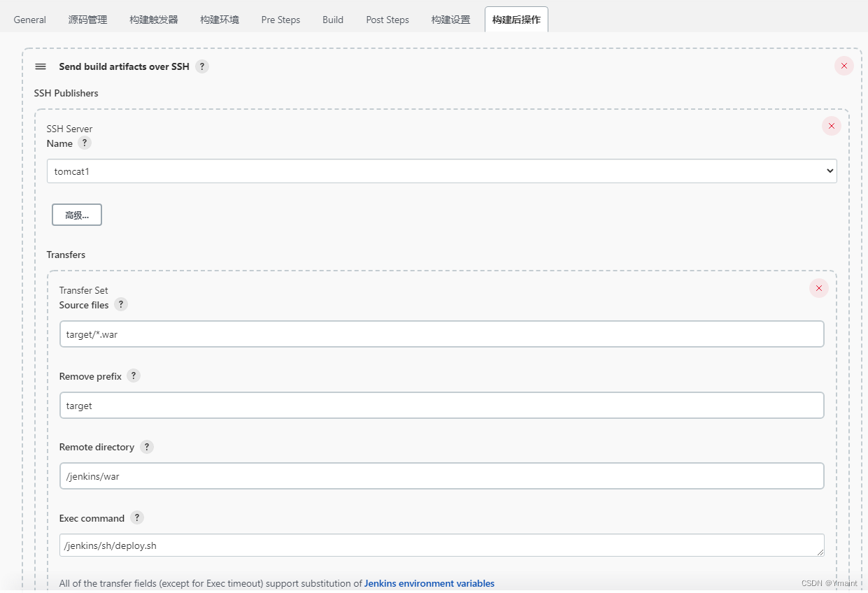
Task: Switch to the 构建触发器 tab
Action: point(154,20)
